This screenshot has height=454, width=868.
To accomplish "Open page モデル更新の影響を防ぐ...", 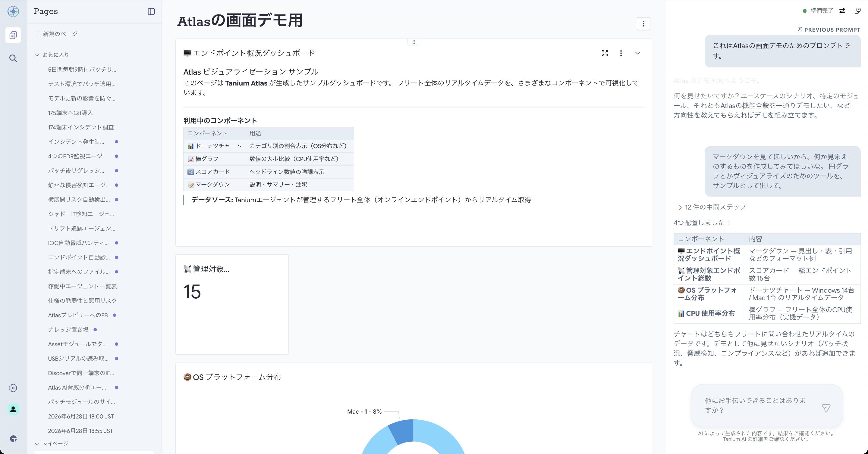I will click(x=82, y=98).
